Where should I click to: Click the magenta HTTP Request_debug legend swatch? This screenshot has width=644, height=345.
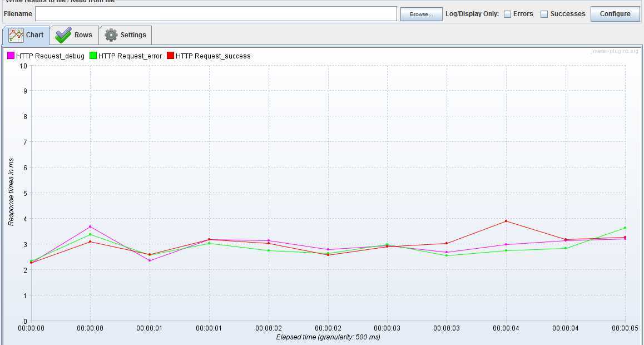pos(11,56)
